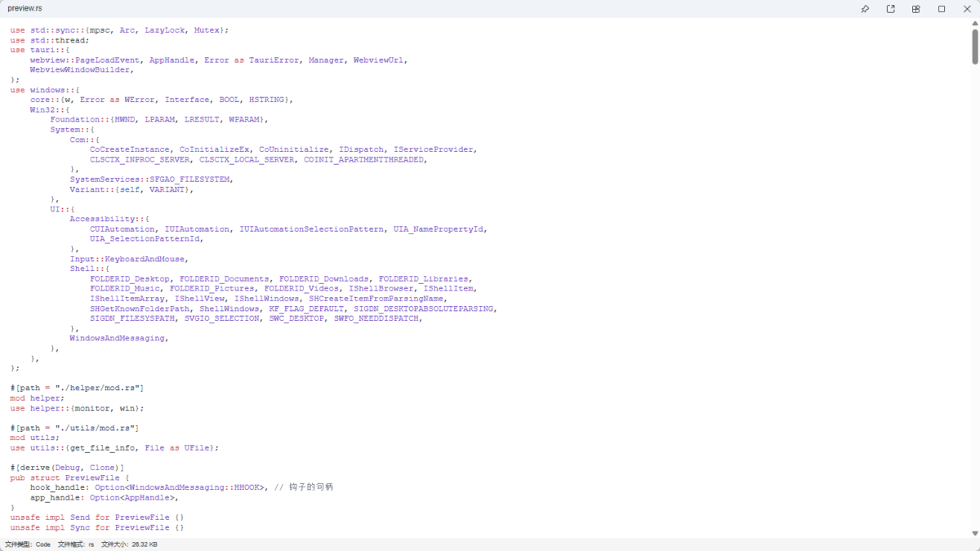Viewport: 980px width, 551px height.
Task: Pin the preview window on top
Action: [x=865, y=9]
